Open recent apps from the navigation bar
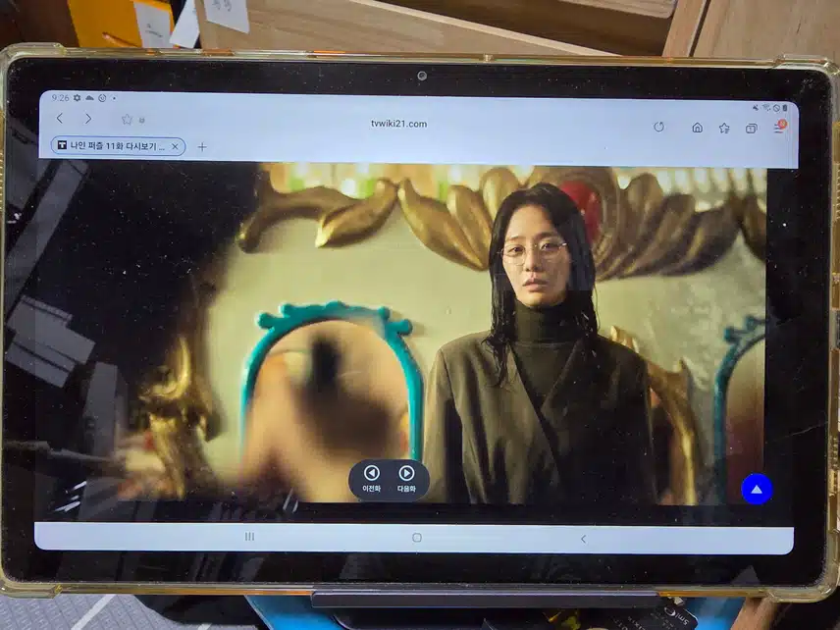The height and width of the screenshot is (630, 840). (249, 536)
